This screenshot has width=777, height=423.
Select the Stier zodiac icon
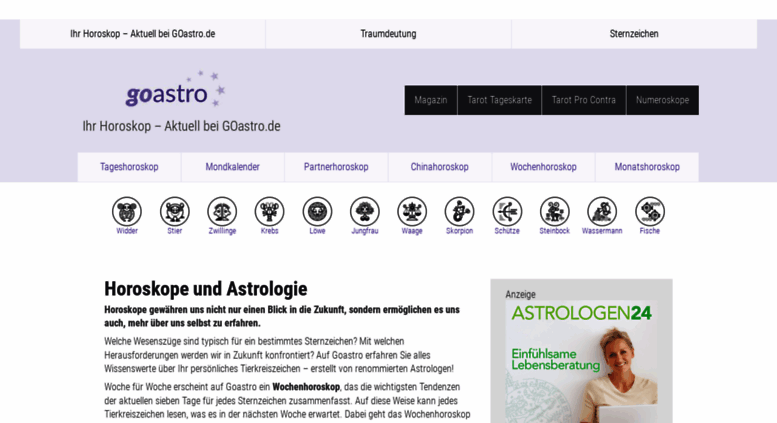174,212
